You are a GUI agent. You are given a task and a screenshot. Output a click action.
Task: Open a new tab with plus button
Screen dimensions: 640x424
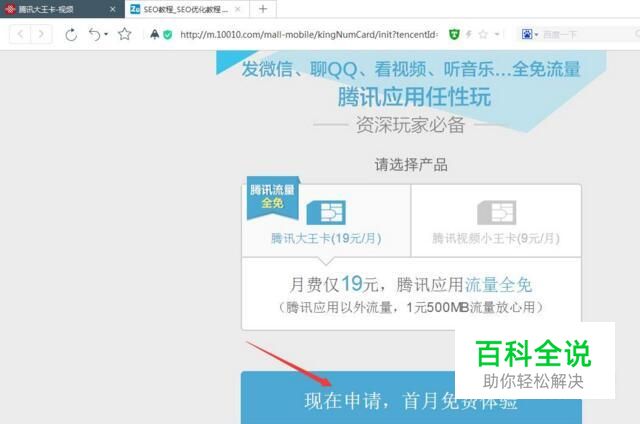(x=263, y=9)
